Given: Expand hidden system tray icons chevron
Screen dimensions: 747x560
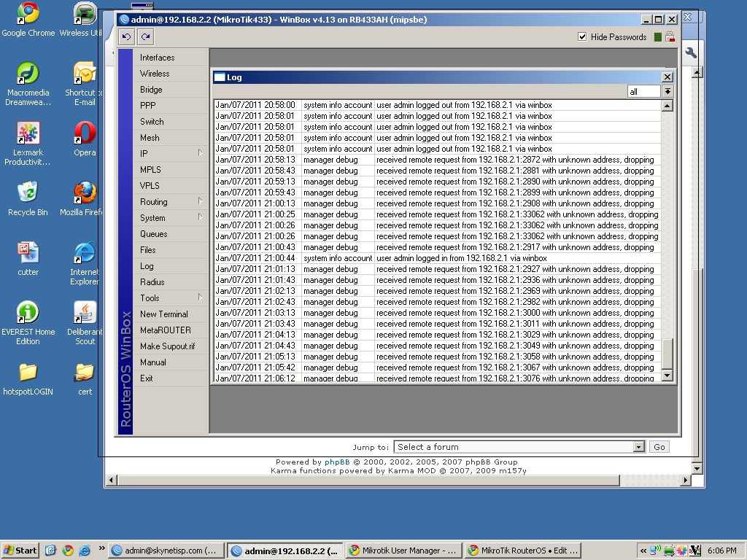Looking at the screenshot, I should (x=643, y=551).
